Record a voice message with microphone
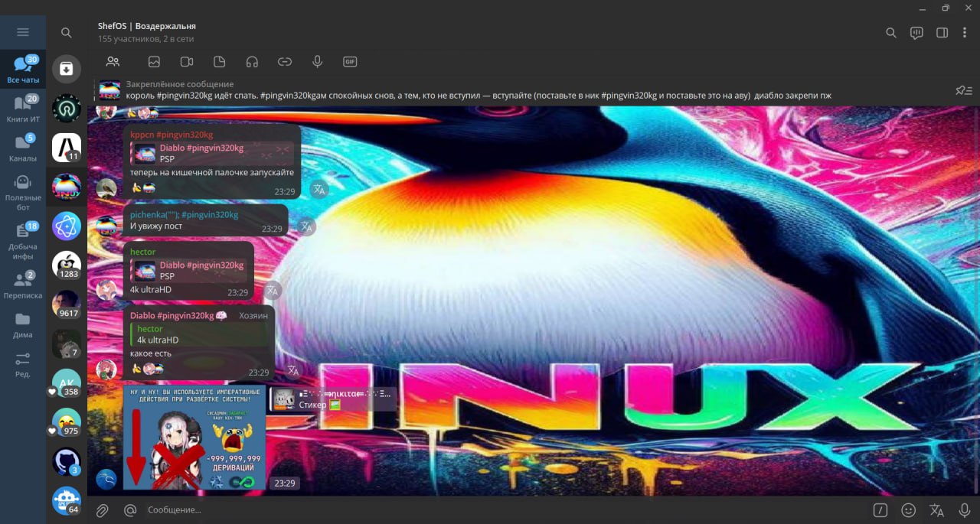This screenshot has width=980, height=524. (x=964, y=510)
